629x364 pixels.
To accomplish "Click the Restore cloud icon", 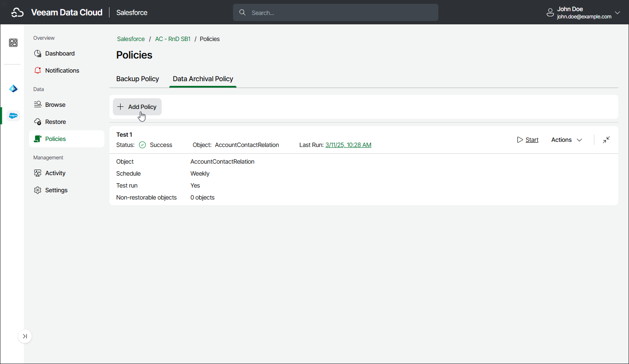I will 38,122.
